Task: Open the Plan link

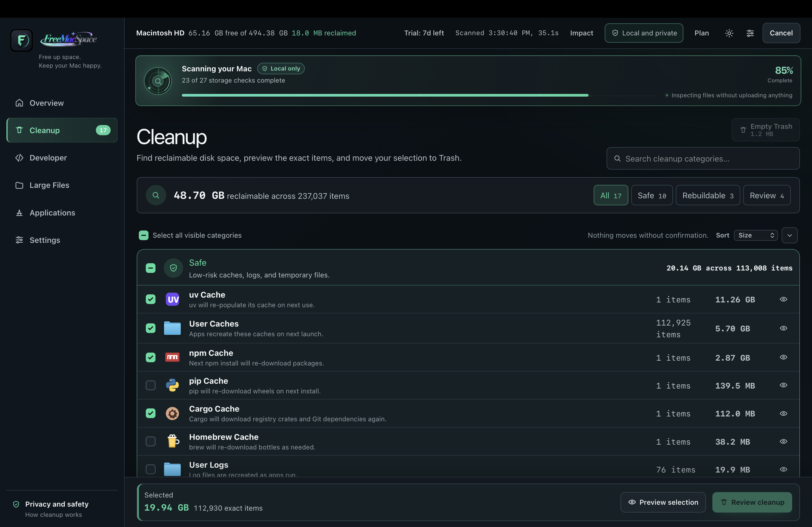Action: point(701,33)
